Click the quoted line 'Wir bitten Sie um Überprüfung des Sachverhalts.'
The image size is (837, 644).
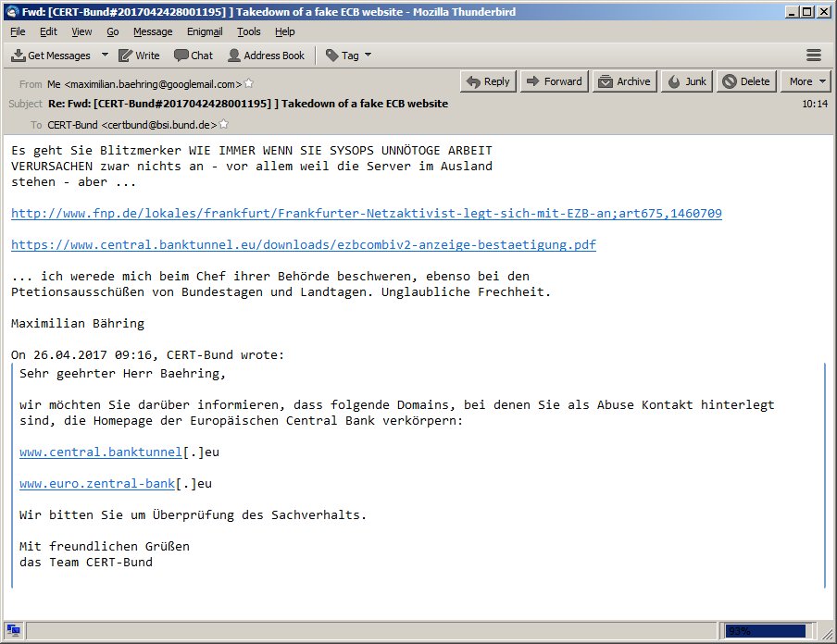pyautogui.click(x=194, y=514)
